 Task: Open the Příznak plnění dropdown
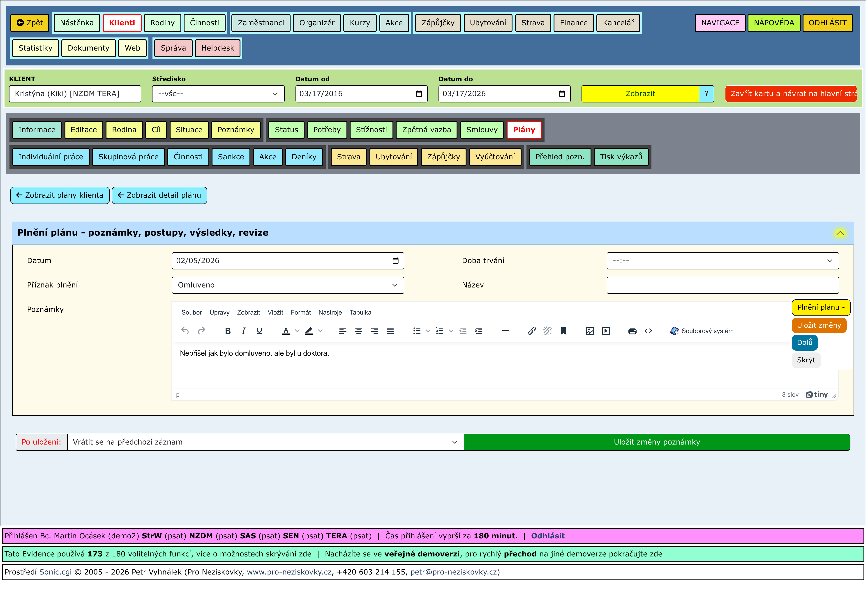(288, 285)
